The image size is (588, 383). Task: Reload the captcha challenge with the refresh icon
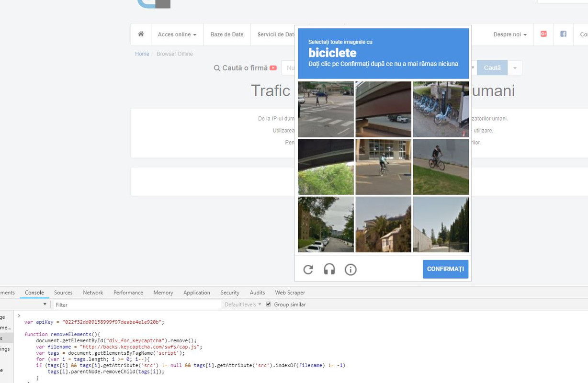coord(308,270)
